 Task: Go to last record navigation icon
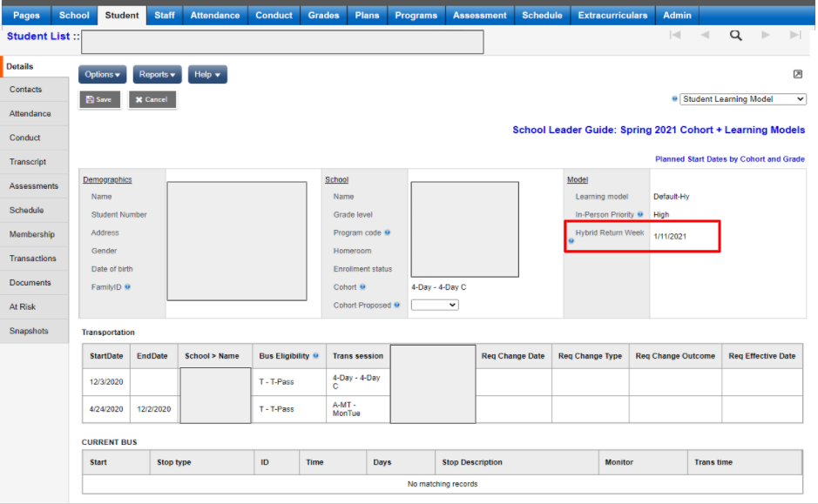(x=795, y=35)
